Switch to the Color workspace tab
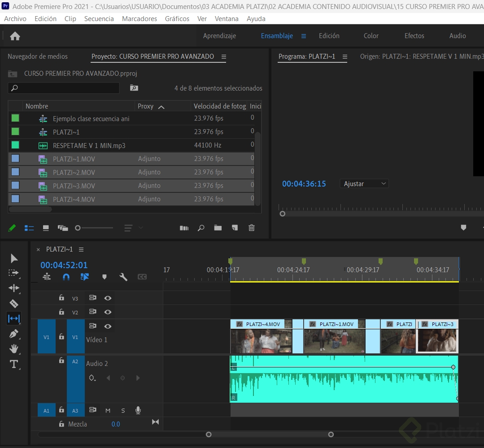 pyautogui.click(x=371, y=36)
